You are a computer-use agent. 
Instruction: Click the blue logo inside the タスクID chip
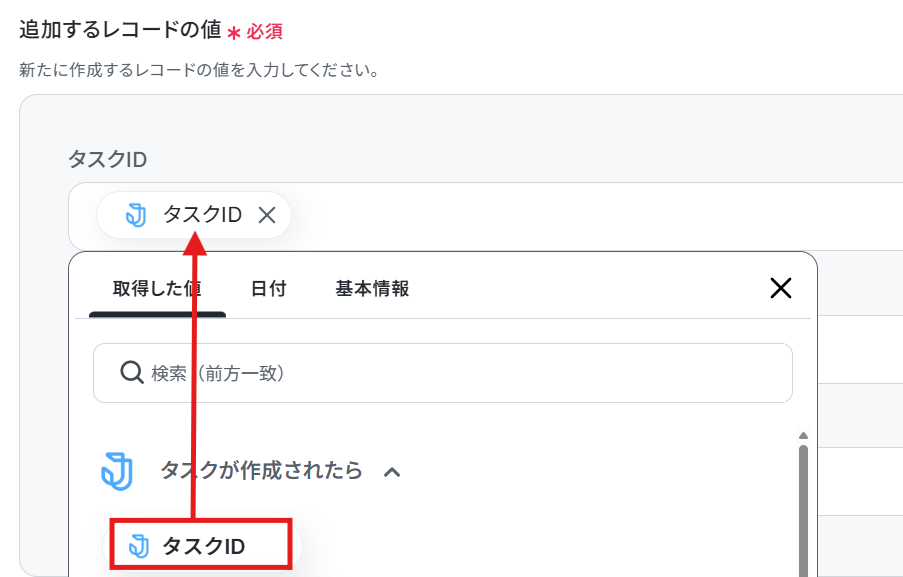click(136, 215)
